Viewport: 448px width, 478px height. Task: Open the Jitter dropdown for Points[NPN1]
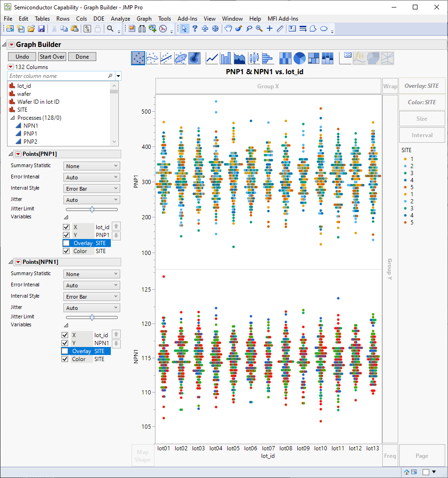pos(92,308)
